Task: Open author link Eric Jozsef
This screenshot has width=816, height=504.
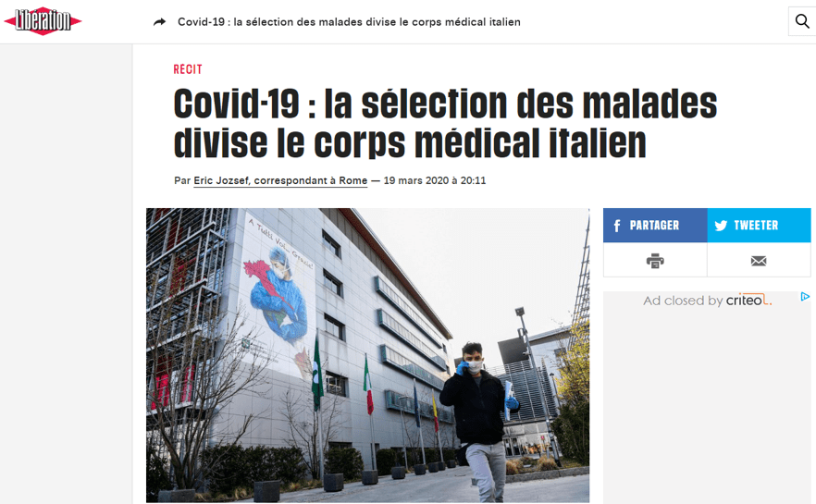Action: click(280, 180)
